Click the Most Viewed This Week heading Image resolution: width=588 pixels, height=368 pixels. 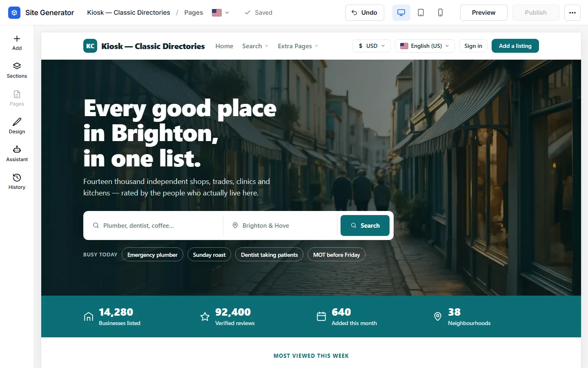[x=311, y=356]
